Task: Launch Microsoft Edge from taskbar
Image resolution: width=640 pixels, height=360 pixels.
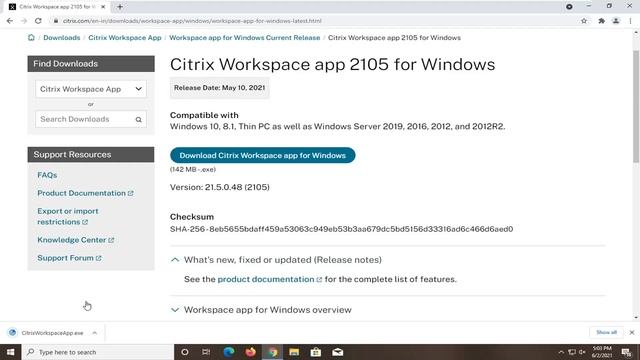Action: (229, 352)
